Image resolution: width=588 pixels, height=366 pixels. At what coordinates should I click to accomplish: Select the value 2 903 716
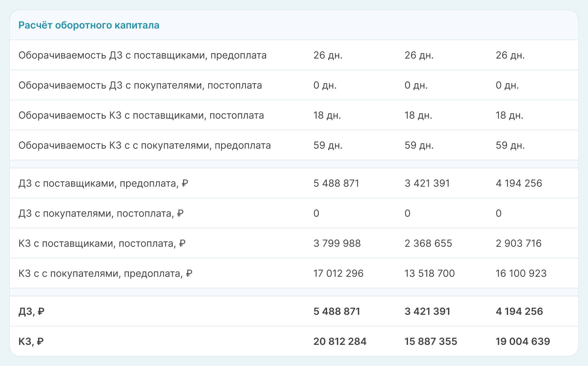pyautogui.click(x=518, y=243)
